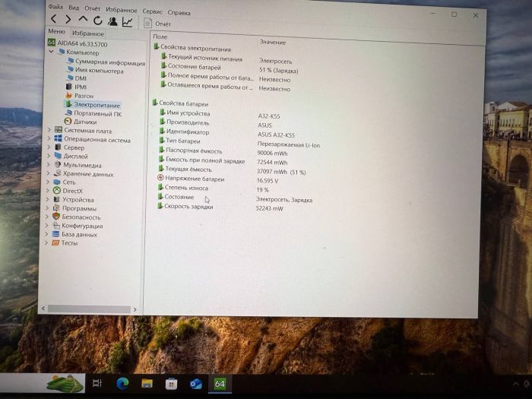Collapse the Компьютер tree node

click(51, 52)
